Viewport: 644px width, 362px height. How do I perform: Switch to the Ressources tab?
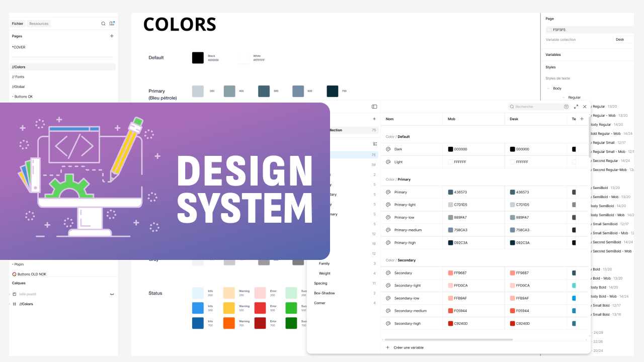coord(39,24)
